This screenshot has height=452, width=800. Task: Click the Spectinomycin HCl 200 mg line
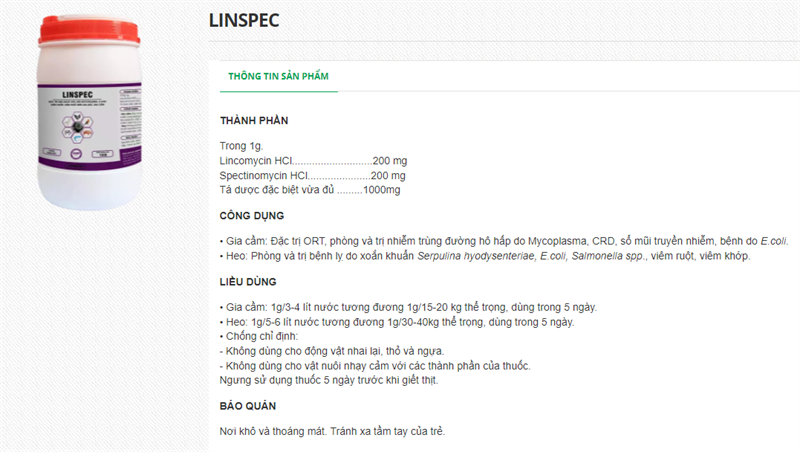click(x=312, y=175)
